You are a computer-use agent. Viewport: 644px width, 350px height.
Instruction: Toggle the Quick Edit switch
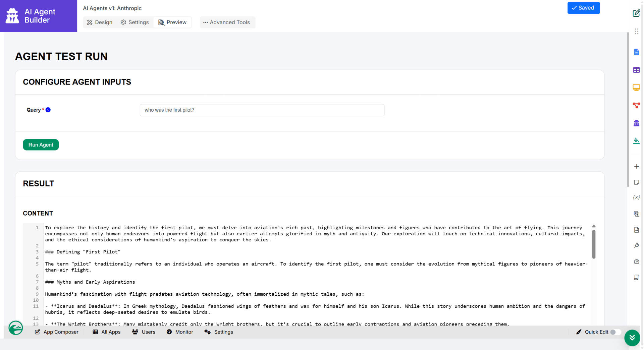(x=615, y=332)
